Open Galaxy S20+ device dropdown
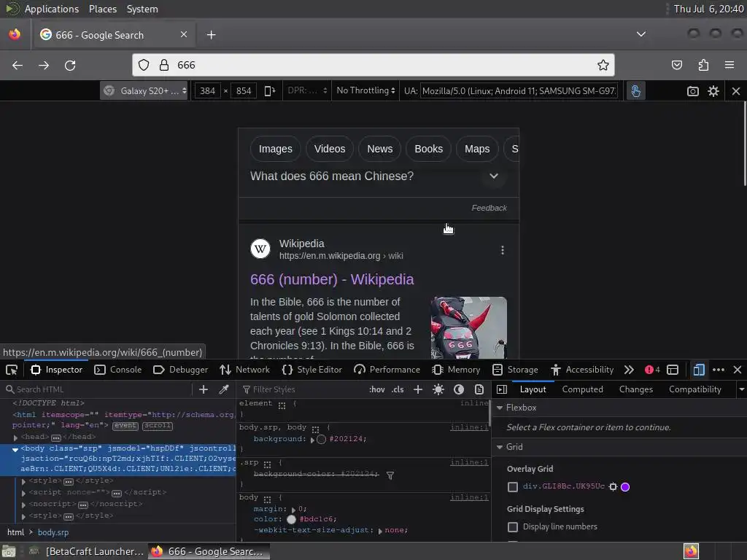The image size is (747, 560). click(x=144, y=90)
